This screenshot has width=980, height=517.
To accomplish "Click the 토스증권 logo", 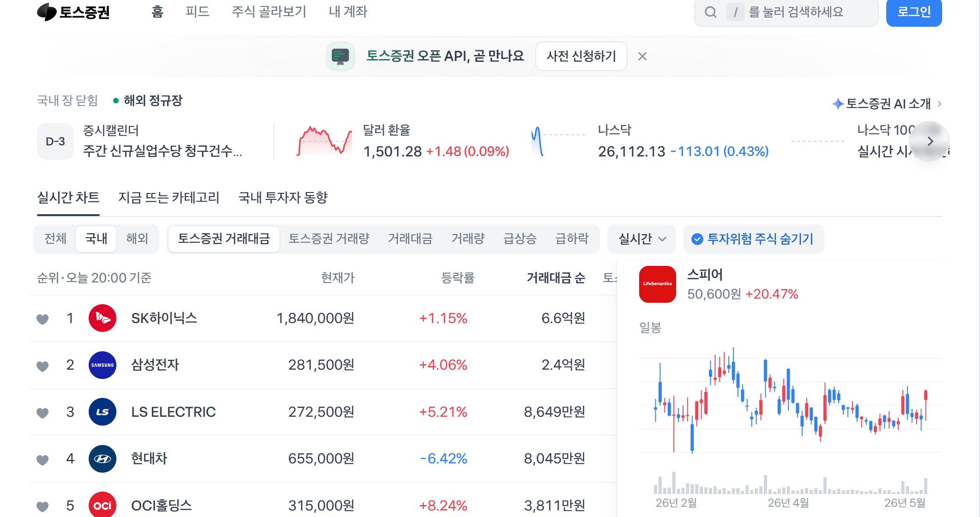I will pos(73,12).
